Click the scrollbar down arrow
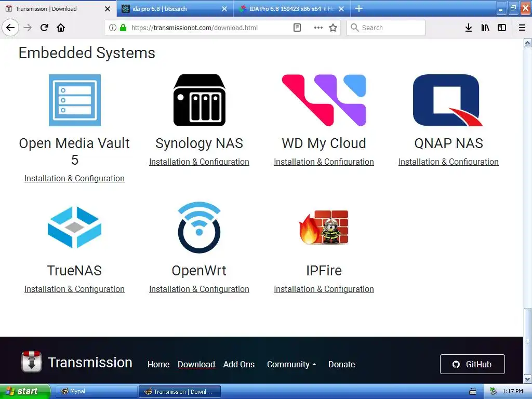532x399 pixels. coord(527,379)
